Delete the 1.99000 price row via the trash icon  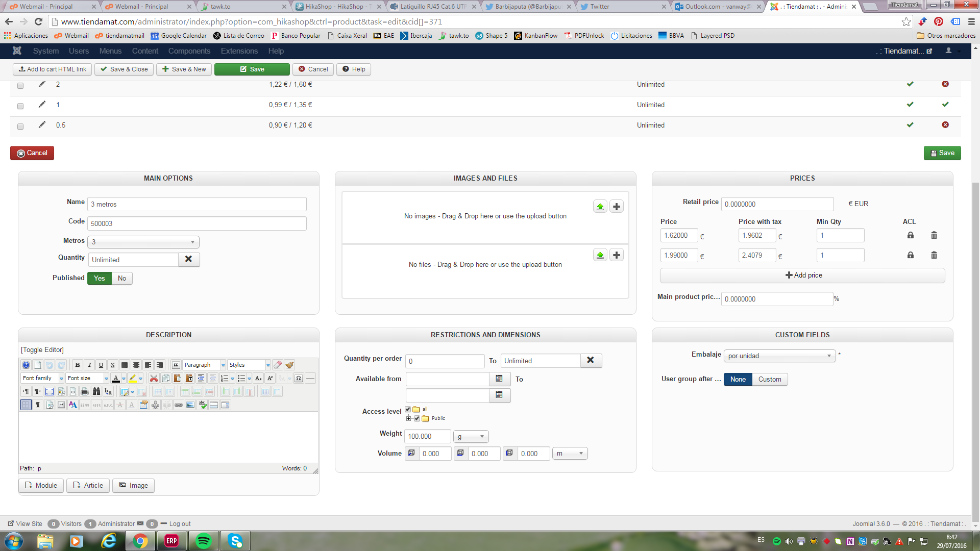tap(934, 255)
